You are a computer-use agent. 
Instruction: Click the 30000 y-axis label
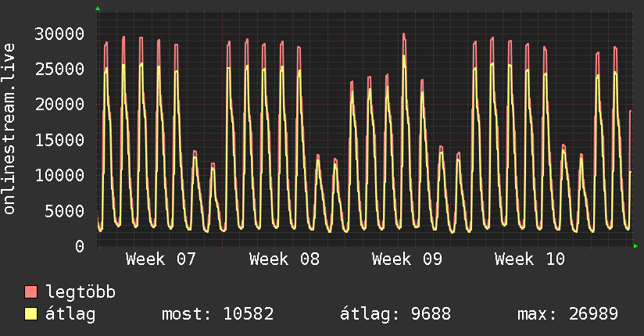(59, 34)
